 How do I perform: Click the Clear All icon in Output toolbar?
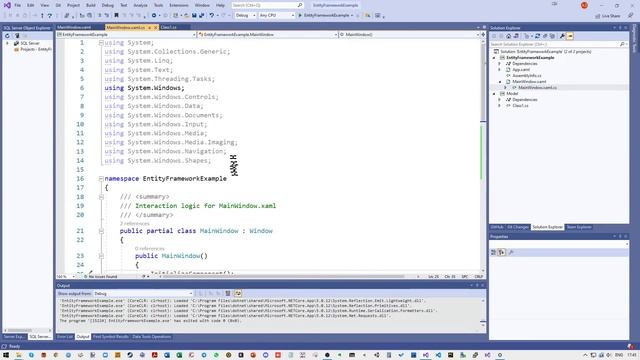click(x=228, y=293)
